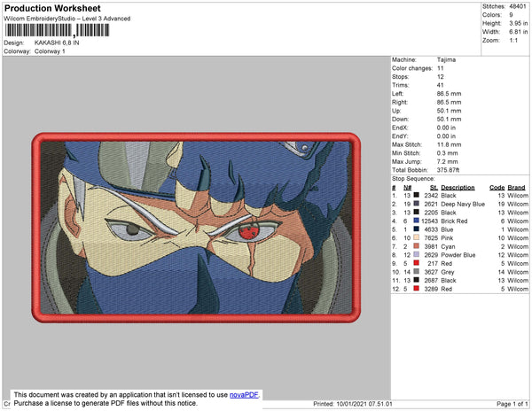Click the Code column header
532x411 pixels.
(x=497, y=188)
